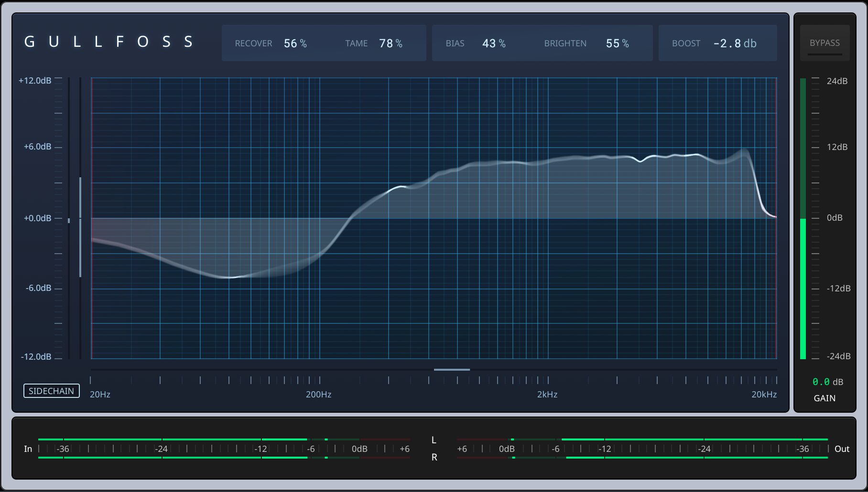Click the +6.0dB scale label
The width and height of the screenshot is (868, 492).
38,147
